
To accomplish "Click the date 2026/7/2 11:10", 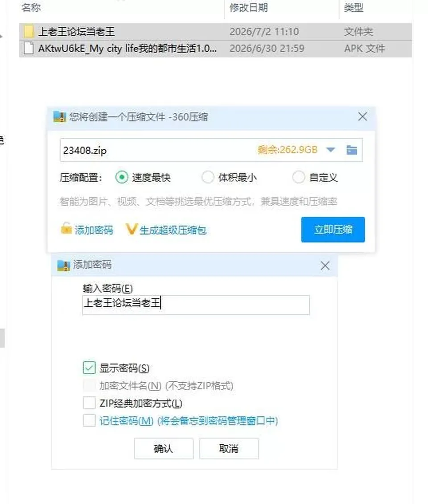I will point(264,32).
